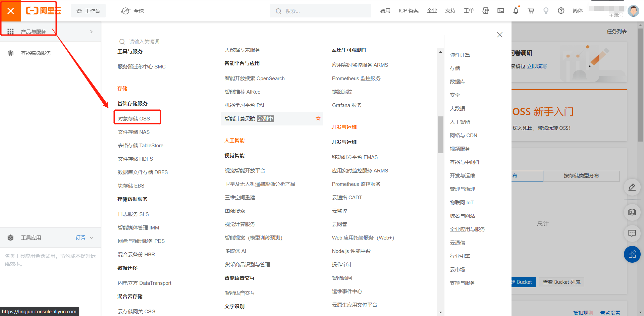Switch language via 简体
644x316 pixels.
(578, 11)
